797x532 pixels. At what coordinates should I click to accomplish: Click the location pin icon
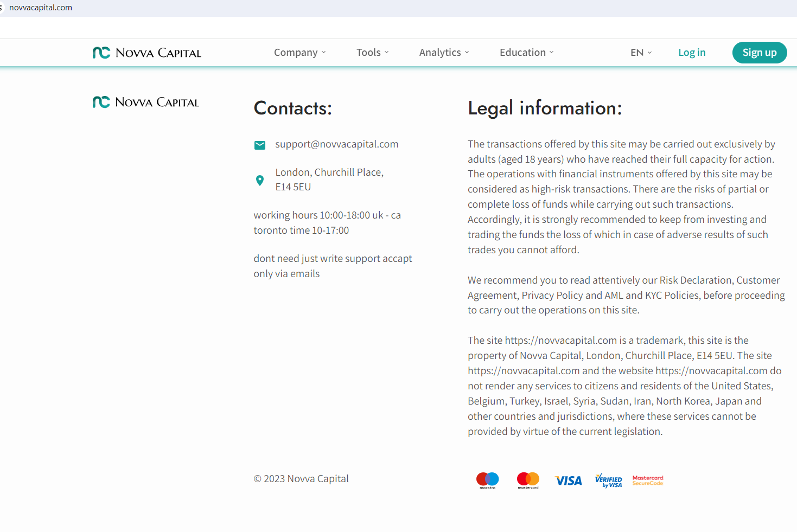[260, 181]
